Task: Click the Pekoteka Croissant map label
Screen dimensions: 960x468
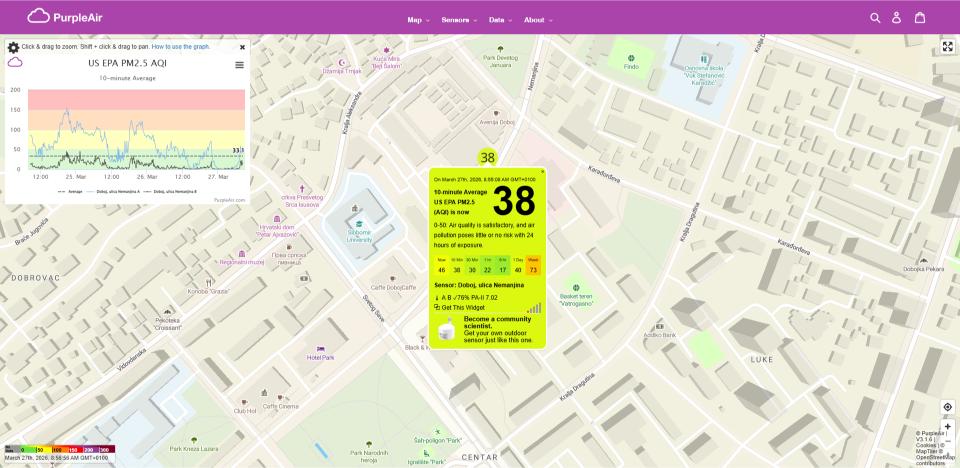Action: (x=168, y=323)
